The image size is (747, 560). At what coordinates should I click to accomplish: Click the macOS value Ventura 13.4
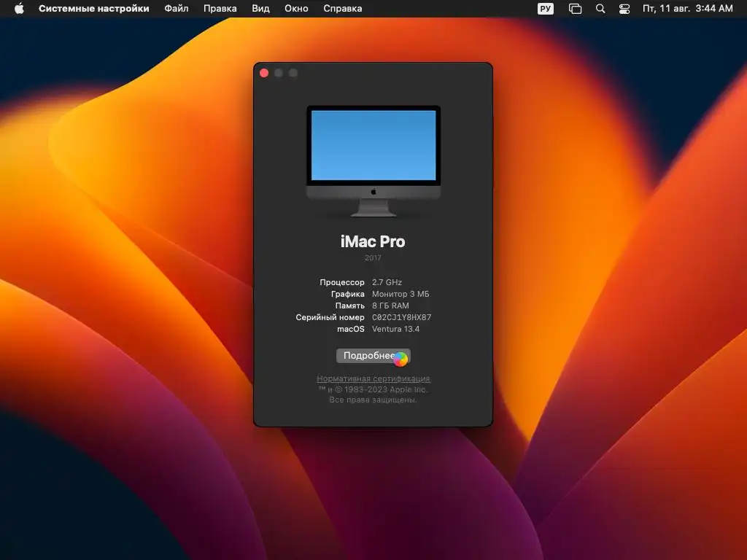click(x=396, y=329)
